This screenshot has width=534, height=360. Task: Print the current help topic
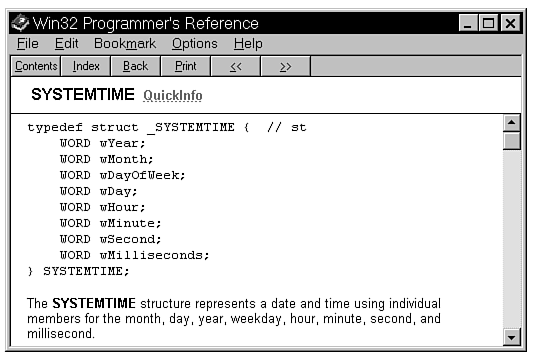[186, 66]
